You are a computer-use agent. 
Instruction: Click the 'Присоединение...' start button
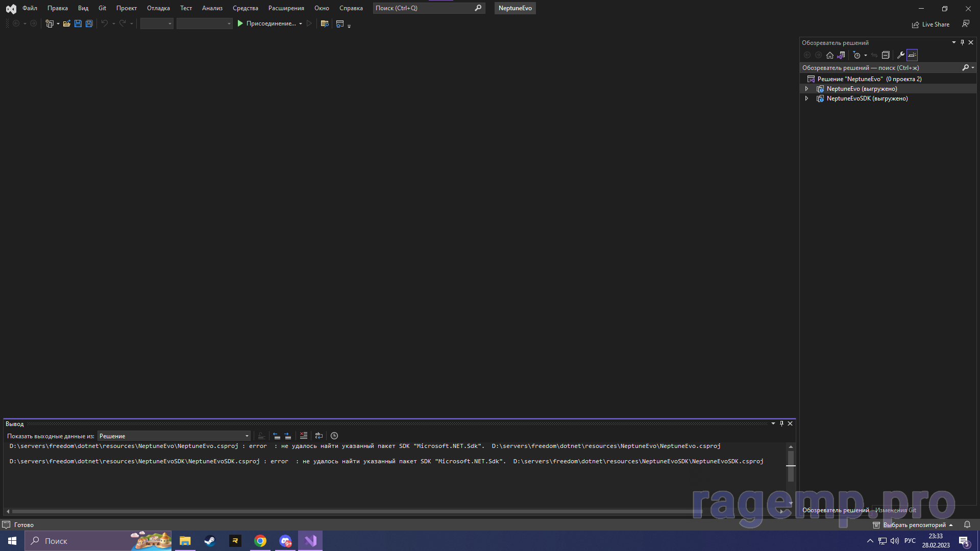click(266, 23)
